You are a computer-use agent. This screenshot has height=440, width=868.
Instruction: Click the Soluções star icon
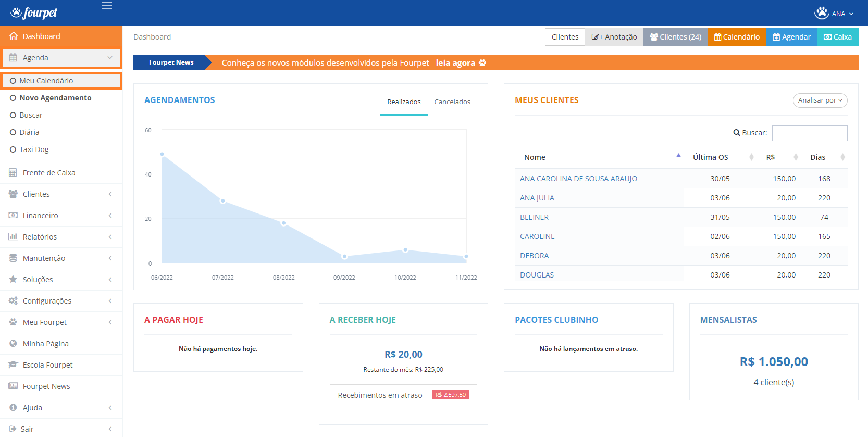pos(13,280)
